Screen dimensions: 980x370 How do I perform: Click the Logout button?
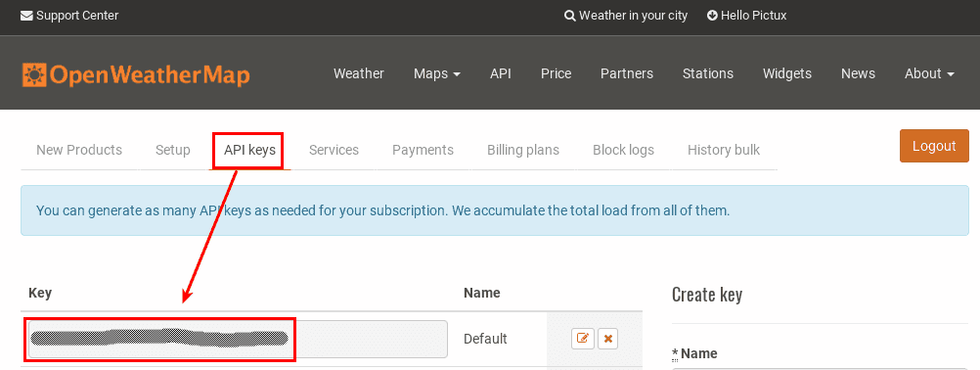coord(934,146)
